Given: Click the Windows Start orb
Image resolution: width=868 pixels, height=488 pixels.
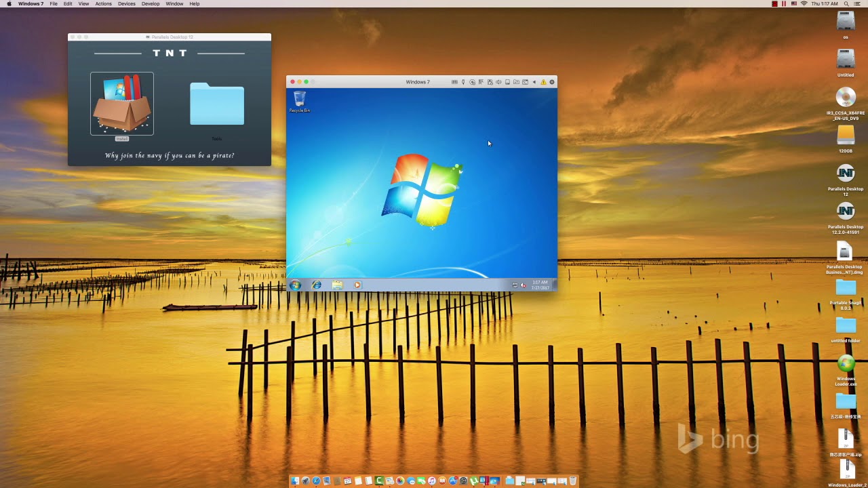Looking at the screenshot, I should [295, 285].
